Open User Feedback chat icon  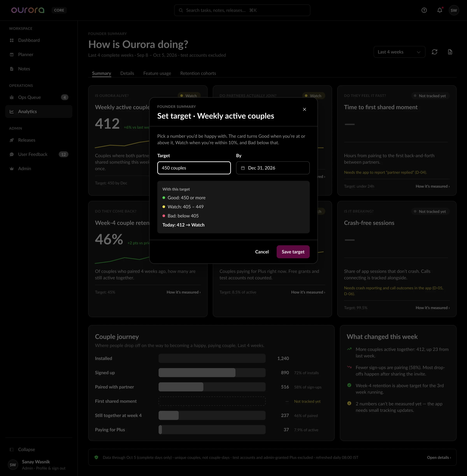11,154
